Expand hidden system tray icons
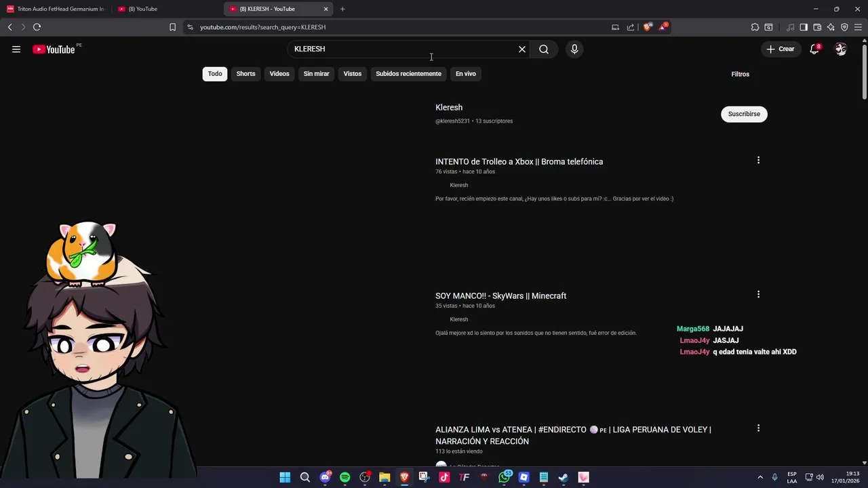Image resolution: width=868 pixels, height=488 pixels. click(760, 477)
